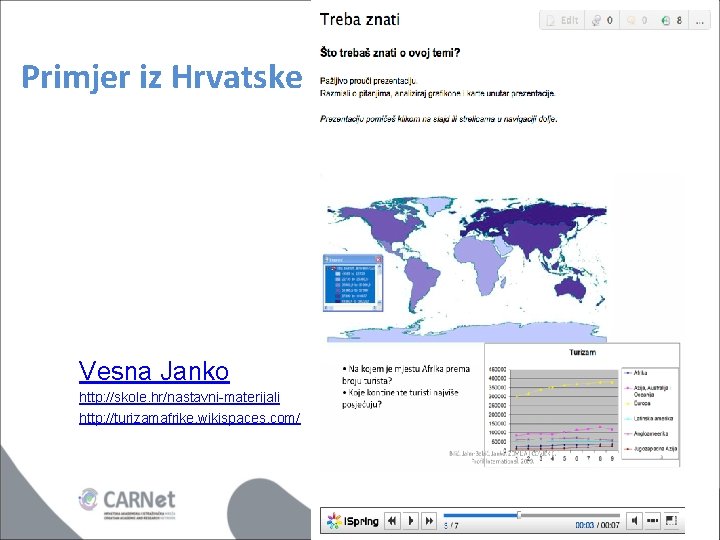Viewport: 720px width, 540px height.
Task: Click the world map image
Action: click(x=467, y=270)
